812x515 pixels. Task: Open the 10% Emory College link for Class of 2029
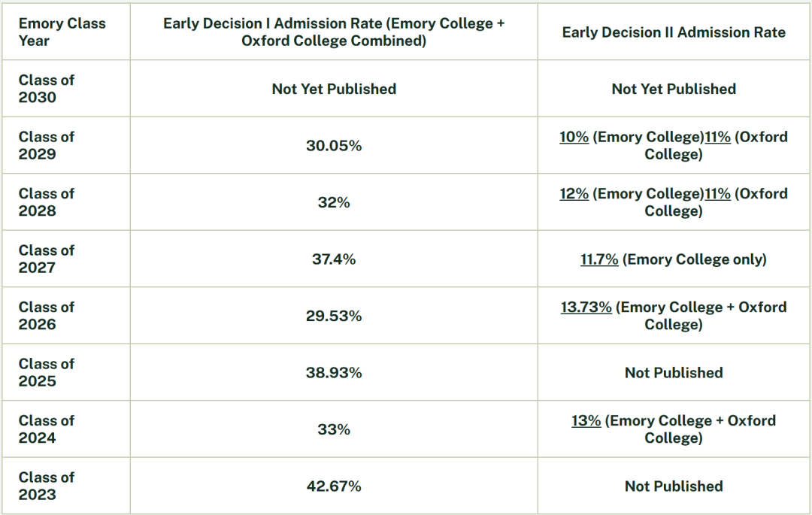574,138
